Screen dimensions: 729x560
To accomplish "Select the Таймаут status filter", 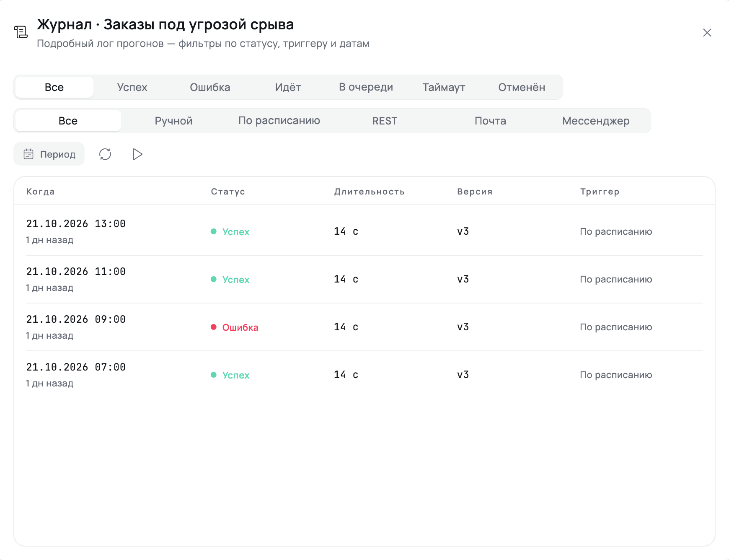I will click(444, 87).
